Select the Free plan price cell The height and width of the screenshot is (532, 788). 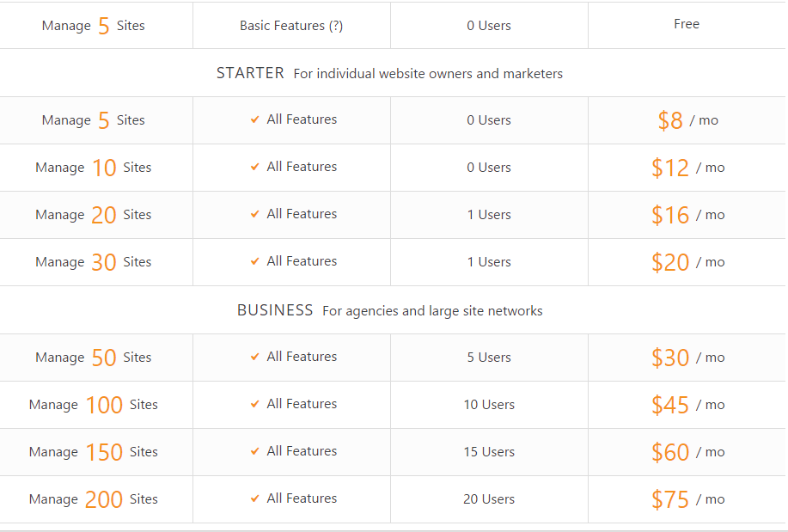(x=687, y=24)
